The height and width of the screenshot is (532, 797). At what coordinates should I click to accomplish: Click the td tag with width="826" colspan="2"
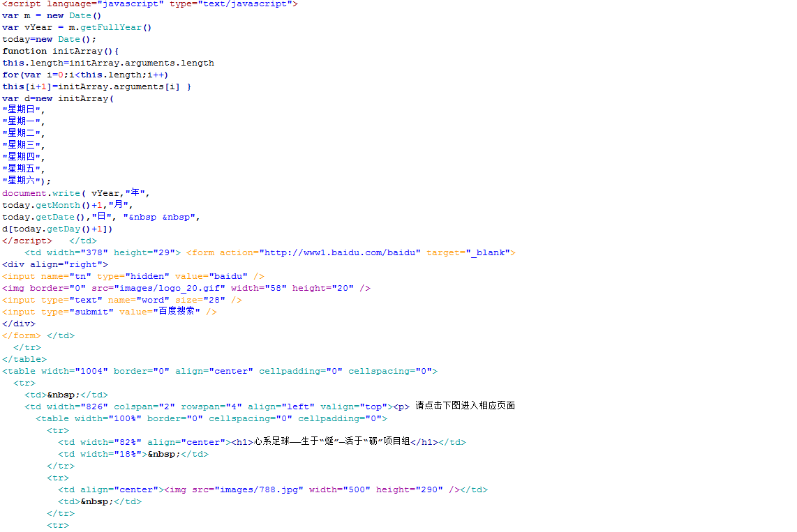click(x=209, y=406)
